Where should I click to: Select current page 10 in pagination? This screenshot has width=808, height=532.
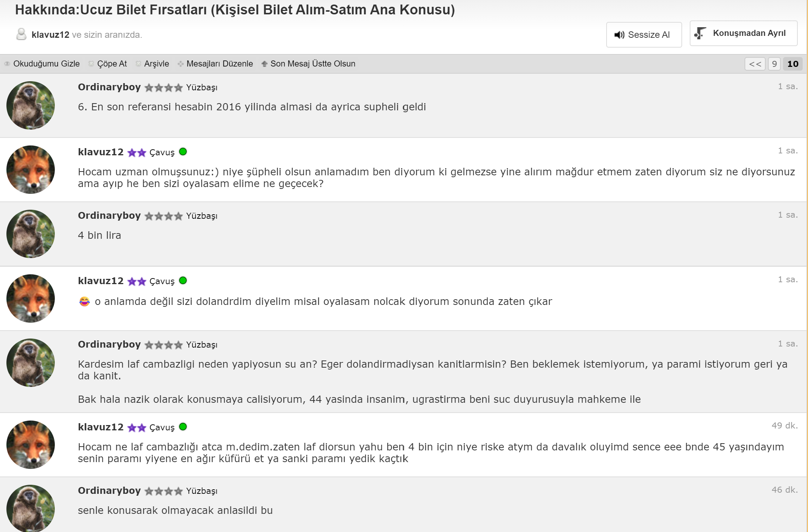[793, 64]
